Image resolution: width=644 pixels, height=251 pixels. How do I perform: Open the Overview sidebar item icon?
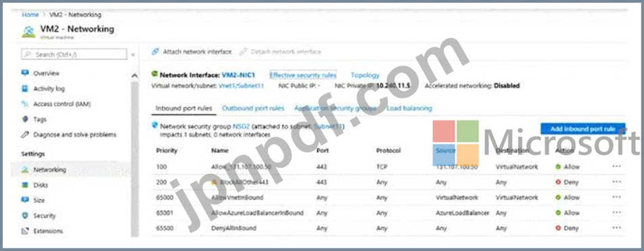click(x=26, y=73)
